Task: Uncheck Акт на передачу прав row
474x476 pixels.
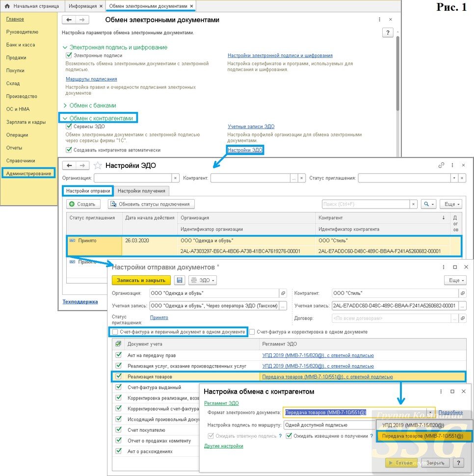Action: pyautogui.click(x=118, y=355)
